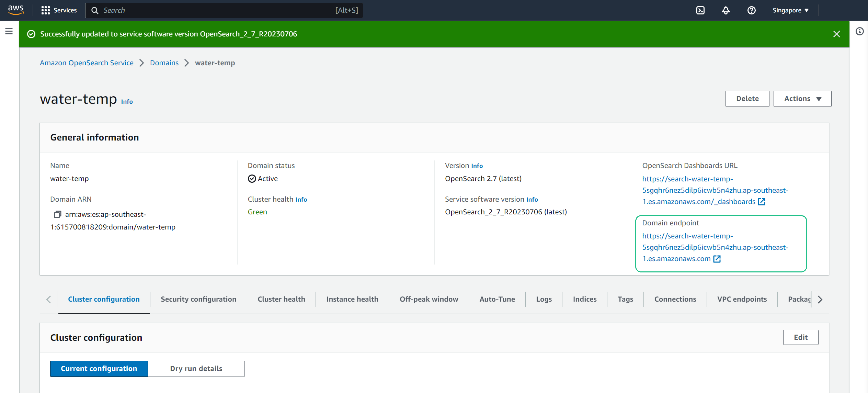Open the Indices tab
This screenshot has width=868, height=393.
click(585, 299)
